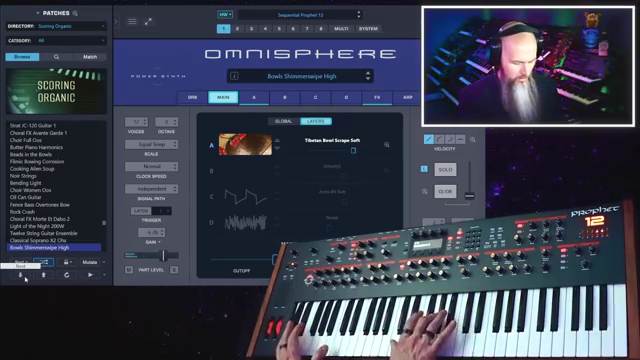
Task: Step to next patch with name arrows
Action: pyautogui.click(x=368, y=76)
